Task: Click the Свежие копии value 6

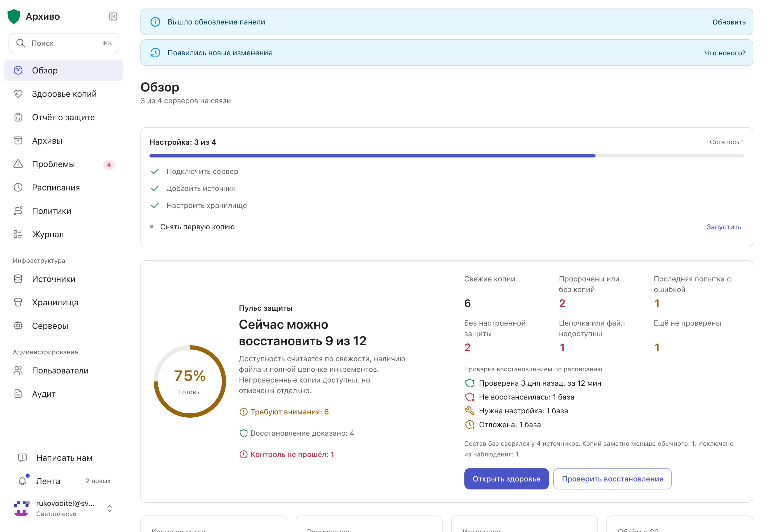Action: pos(467,303)
